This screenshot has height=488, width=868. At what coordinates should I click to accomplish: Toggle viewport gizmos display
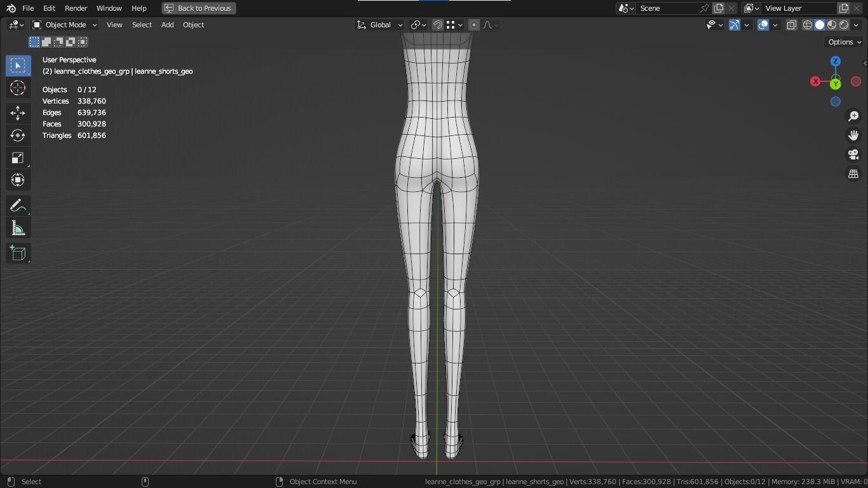735,25
